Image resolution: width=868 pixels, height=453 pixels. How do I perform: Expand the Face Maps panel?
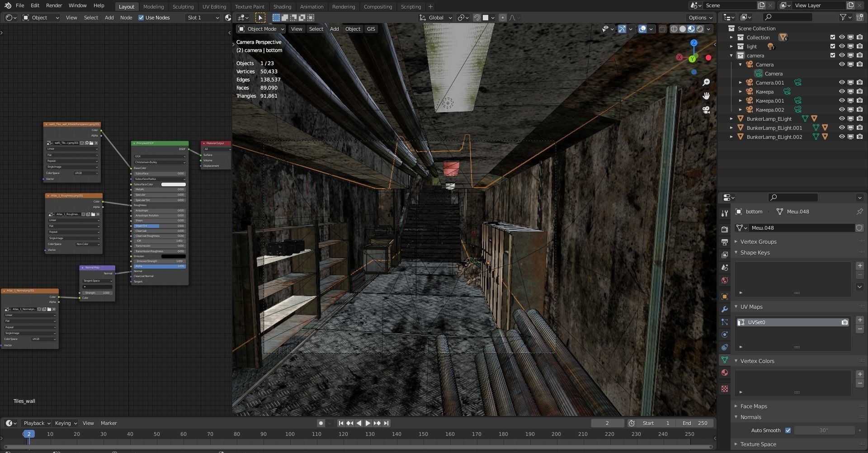pos(753,406)
